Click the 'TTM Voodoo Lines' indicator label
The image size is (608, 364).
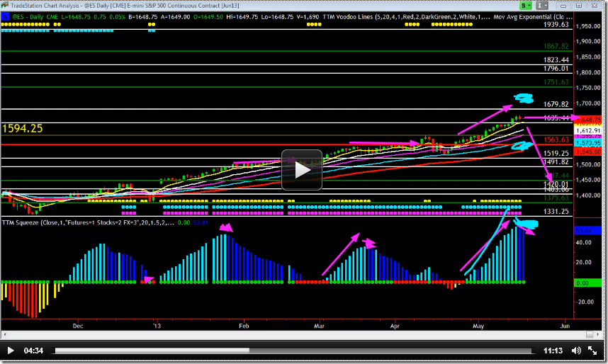(347, 17)
